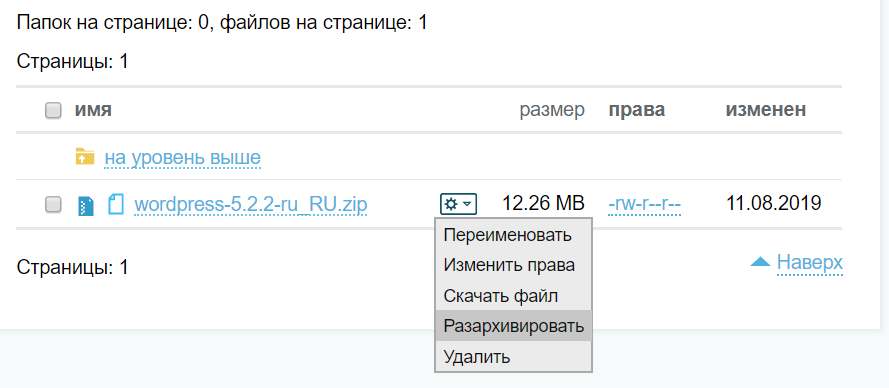889x388 pixels.
Task: Tick the checkbox for wordpress-5.2.2-ru_RU.zip
Action: [53, 204]
